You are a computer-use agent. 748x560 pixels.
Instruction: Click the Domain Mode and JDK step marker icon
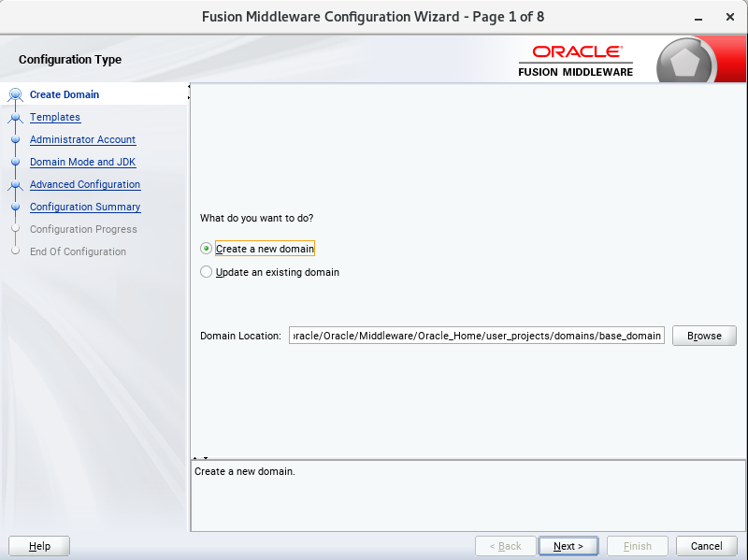[15, 162]
